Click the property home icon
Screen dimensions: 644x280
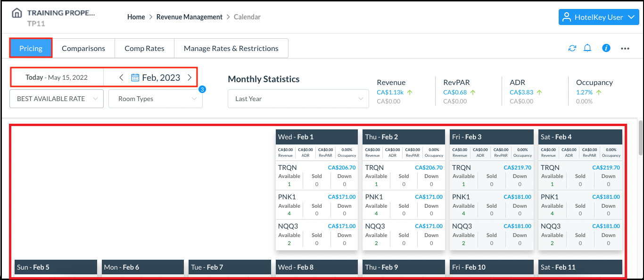pos(17,13)
